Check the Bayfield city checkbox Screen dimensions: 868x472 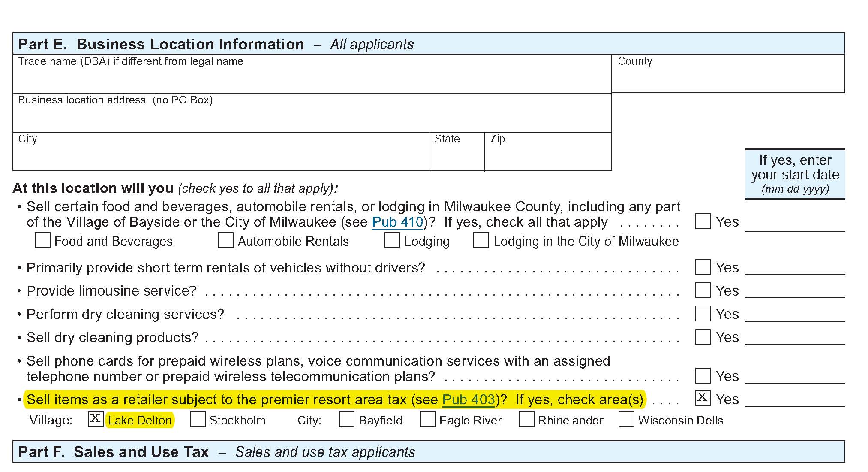click(346, 420)
